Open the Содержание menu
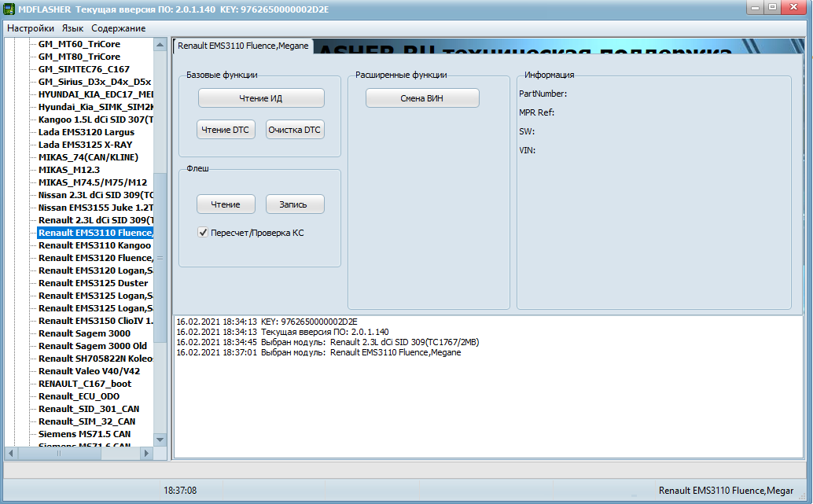 (x=118, y=28)
